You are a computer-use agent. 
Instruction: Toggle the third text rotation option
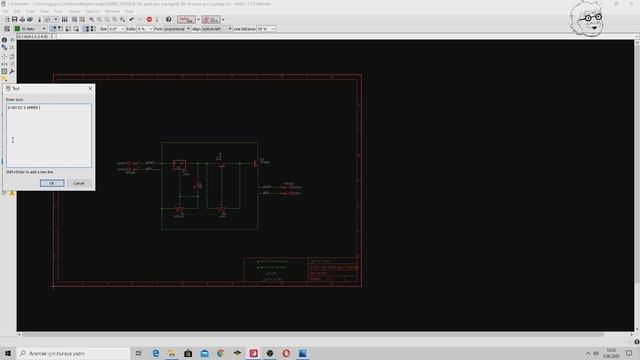coord(68,29)
